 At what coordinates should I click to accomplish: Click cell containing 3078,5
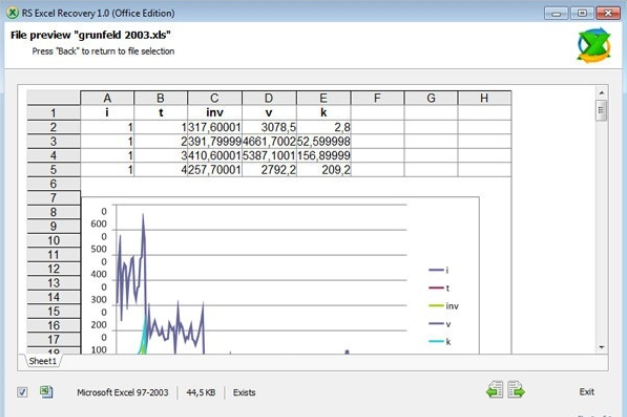pyautogui.click(x=269, y=127)
